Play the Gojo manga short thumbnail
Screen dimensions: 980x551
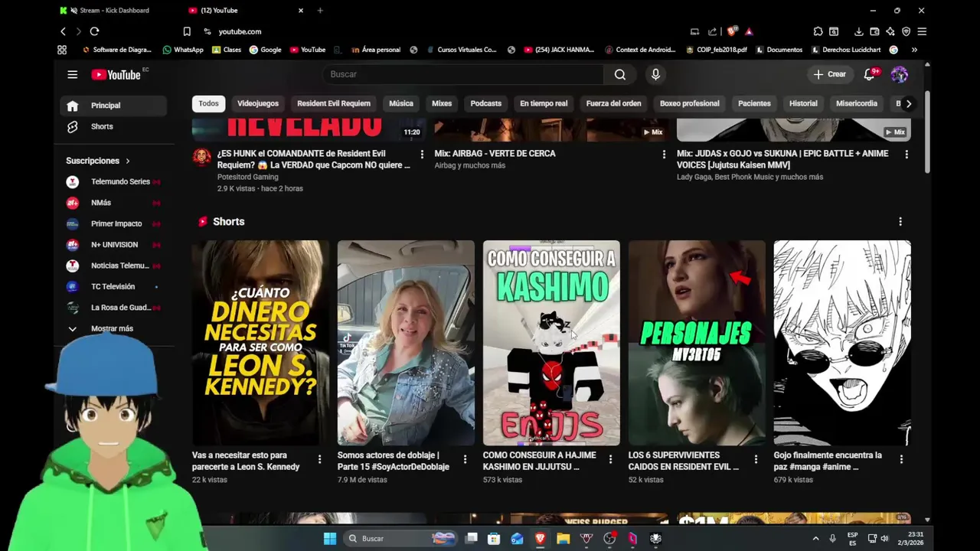[842, 343]
